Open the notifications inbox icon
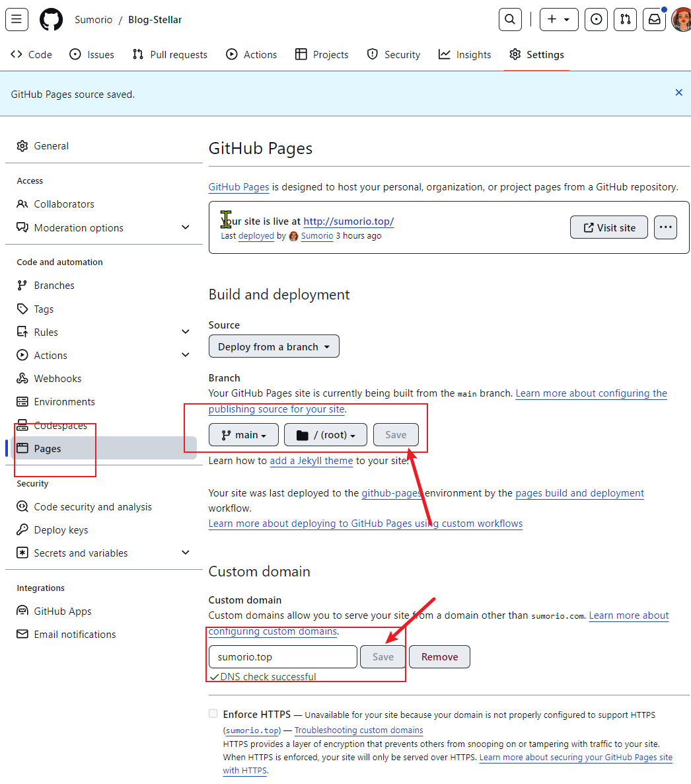This screenshot has height=784, width=691. click(654, 19)
